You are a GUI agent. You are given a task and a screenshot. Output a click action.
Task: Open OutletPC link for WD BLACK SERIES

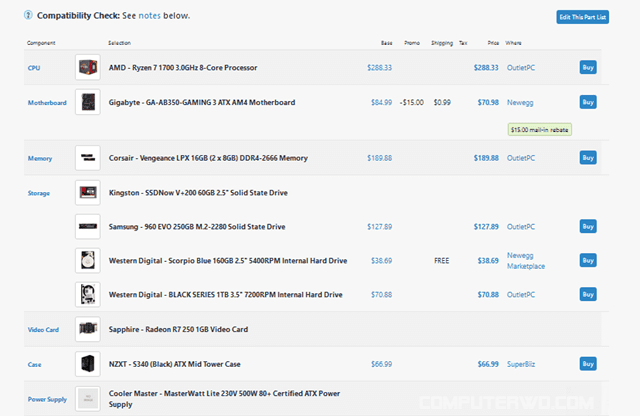click(x=521, y=294)
